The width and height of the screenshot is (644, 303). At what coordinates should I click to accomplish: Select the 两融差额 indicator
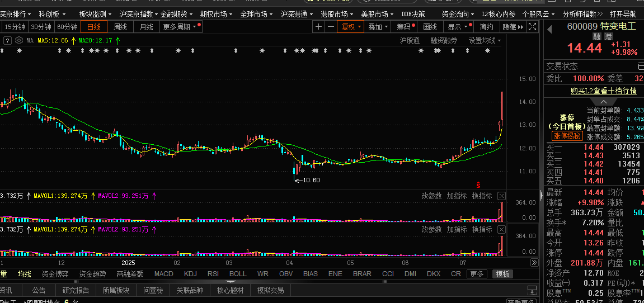130,274
